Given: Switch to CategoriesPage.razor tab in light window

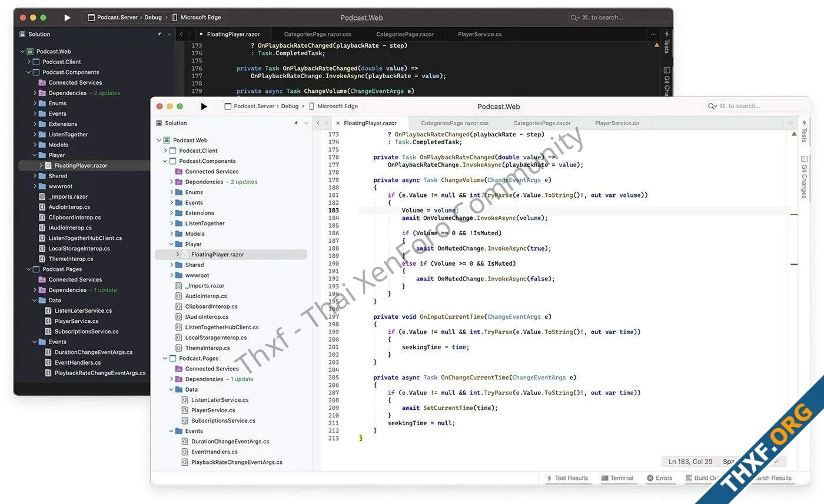Looking at the screenshot, I should pos(542,124).
